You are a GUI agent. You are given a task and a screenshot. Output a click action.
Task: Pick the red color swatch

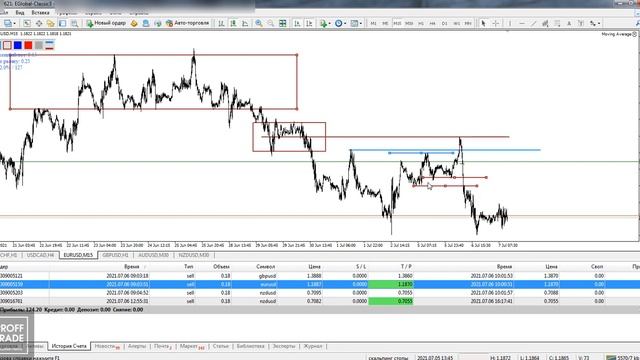tap(28, 45)
